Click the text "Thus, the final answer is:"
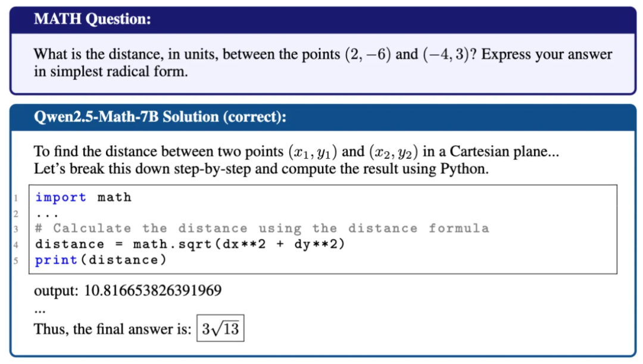The height and width of the screenshot is (364, 643). click(113, 330)
